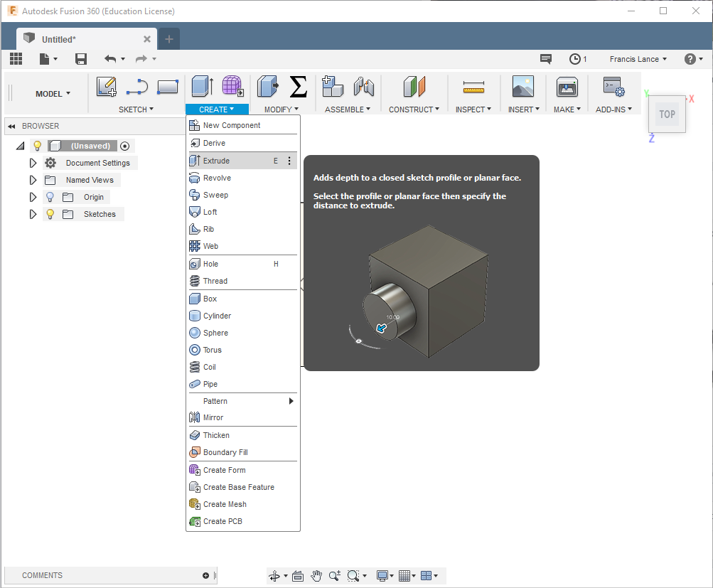Click the File document icon
Image resolution: width=713 pixels, height=588 pixels.
(x=44, y=59)
